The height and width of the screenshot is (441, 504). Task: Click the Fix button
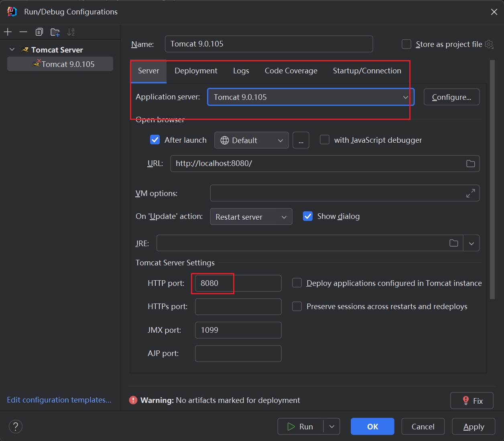coord(472,401)
